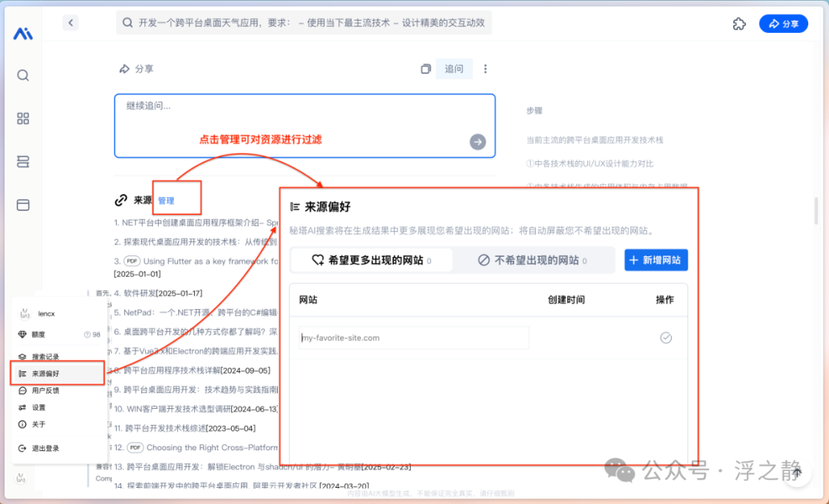This screenshot has height=504, width=829.
Task: Click the 创建时间 column header
Action: tap(566, 299)
